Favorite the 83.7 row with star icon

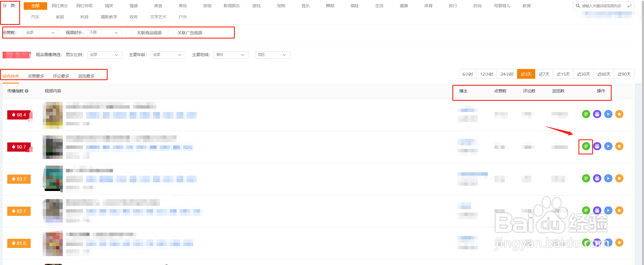[619, 178]
